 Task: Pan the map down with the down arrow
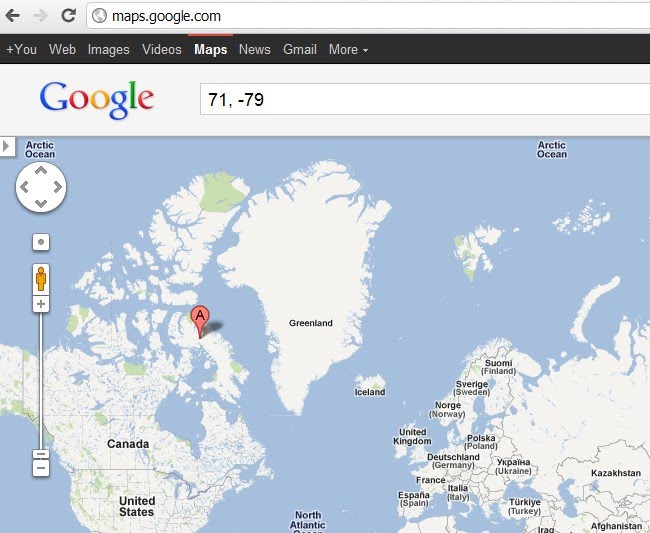pos(41,204)
